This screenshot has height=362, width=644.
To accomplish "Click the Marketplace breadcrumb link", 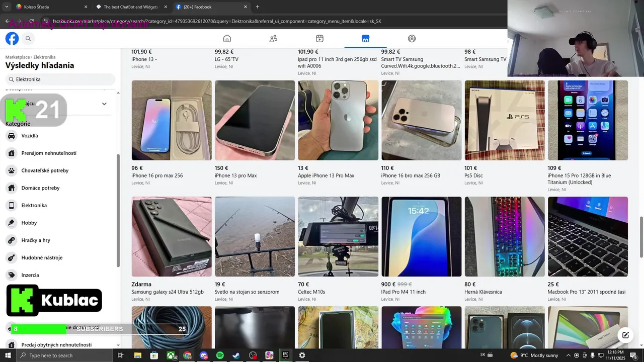I will 18,57.
